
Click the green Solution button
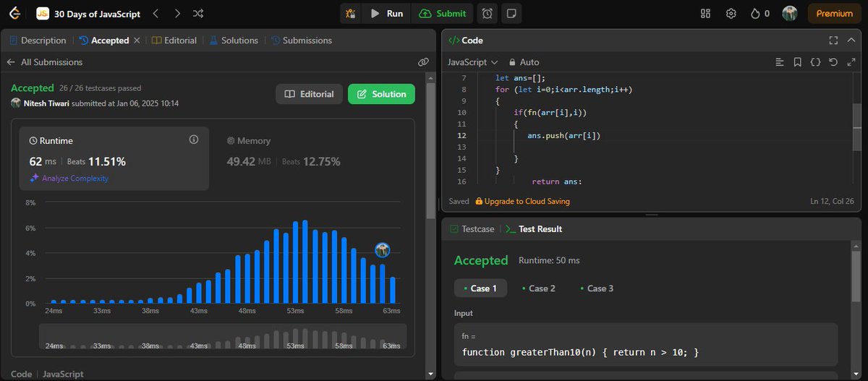381,94
